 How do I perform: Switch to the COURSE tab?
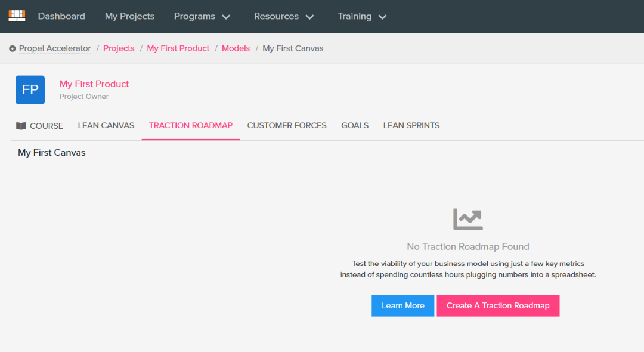[39, 126]
